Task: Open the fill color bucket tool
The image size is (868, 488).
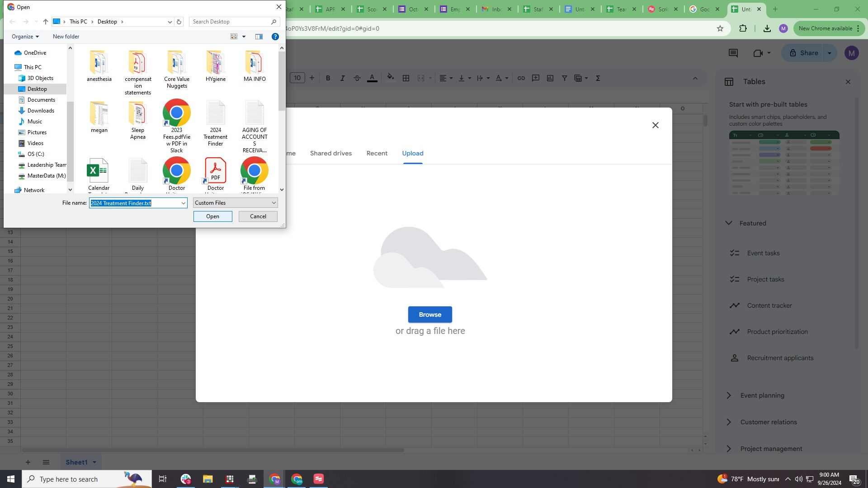Action: click(x=390, y=78)
